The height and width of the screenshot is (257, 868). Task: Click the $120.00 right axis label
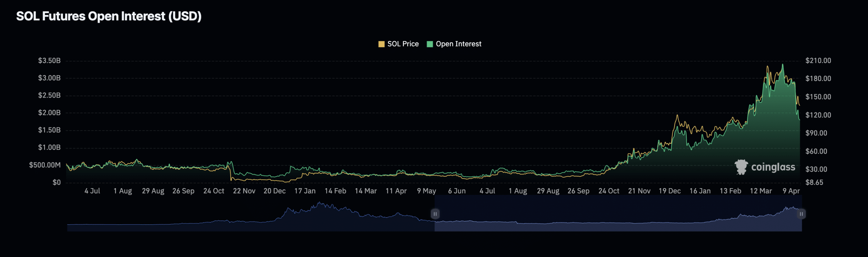point(818,115)
